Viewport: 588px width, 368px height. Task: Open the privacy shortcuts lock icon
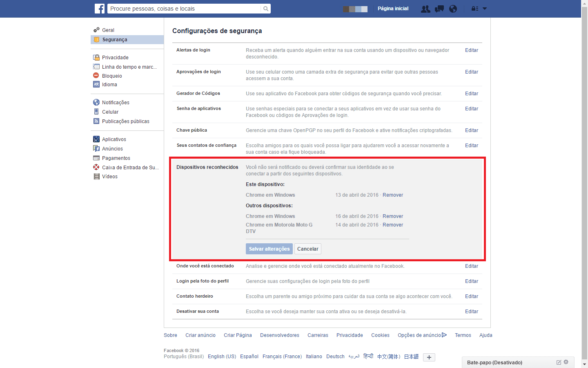pyautogui.click(x=475, y=9)
